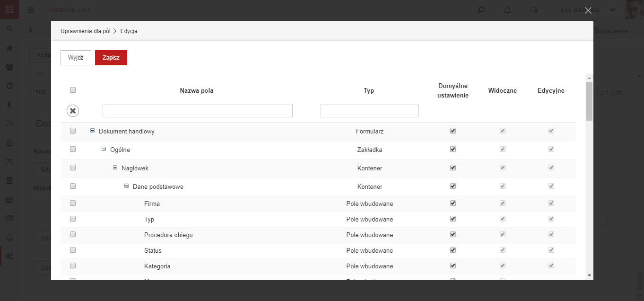
Task: Open the home icon in the left sidebar
Action: click(9, 48)
